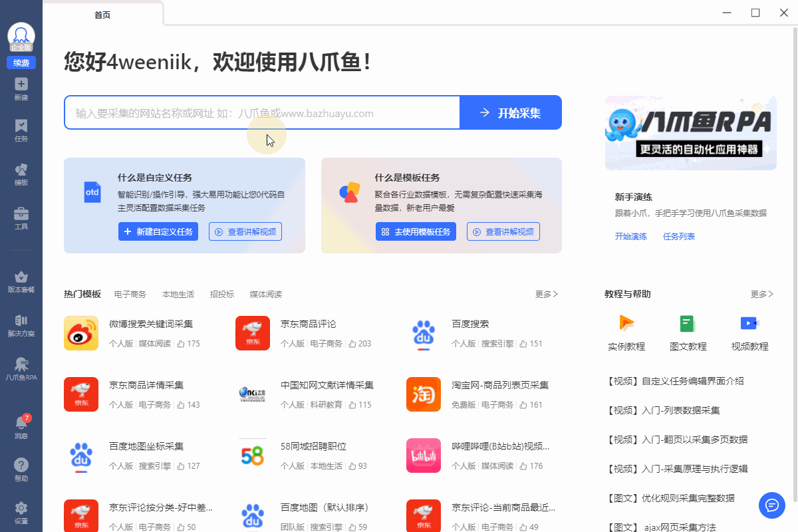Click 去使用模板任务 button

point(416,231)
